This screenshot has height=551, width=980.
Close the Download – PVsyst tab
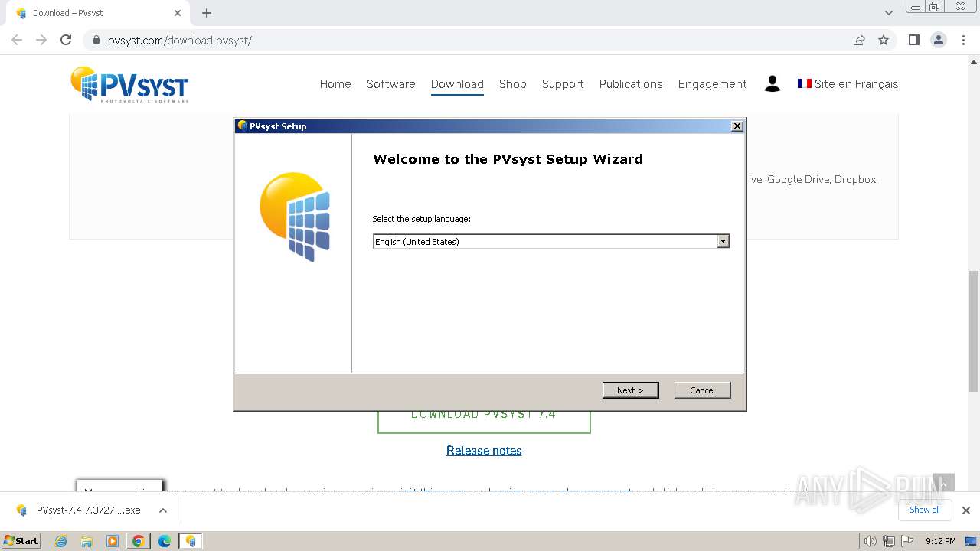(x=178, y=13)
